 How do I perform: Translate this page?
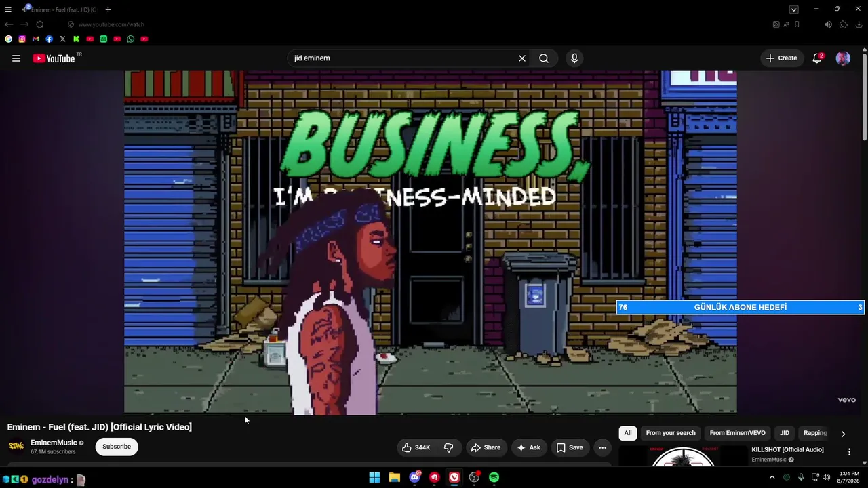pyautogui.click(x=787, y=24)
